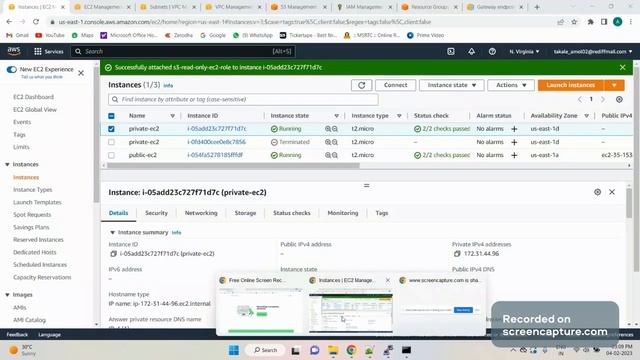Image resolution: width=640 pixels, height=360 pixels.
Task: Click Info link beside Instances heading
Action: (168, 85)
